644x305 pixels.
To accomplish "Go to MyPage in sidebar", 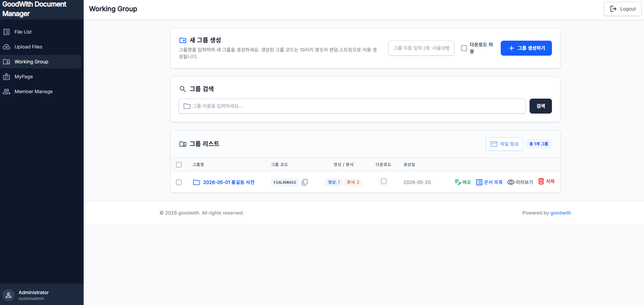I will click(40, 77).
